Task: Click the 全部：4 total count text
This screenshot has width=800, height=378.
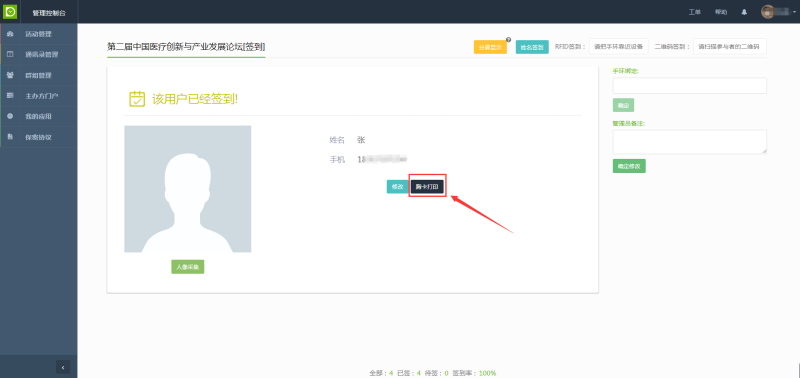Action: 381,373
